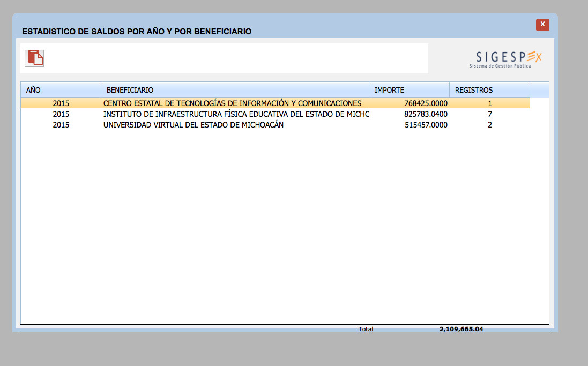Click the amount 825783.0400

coord(426,114)
